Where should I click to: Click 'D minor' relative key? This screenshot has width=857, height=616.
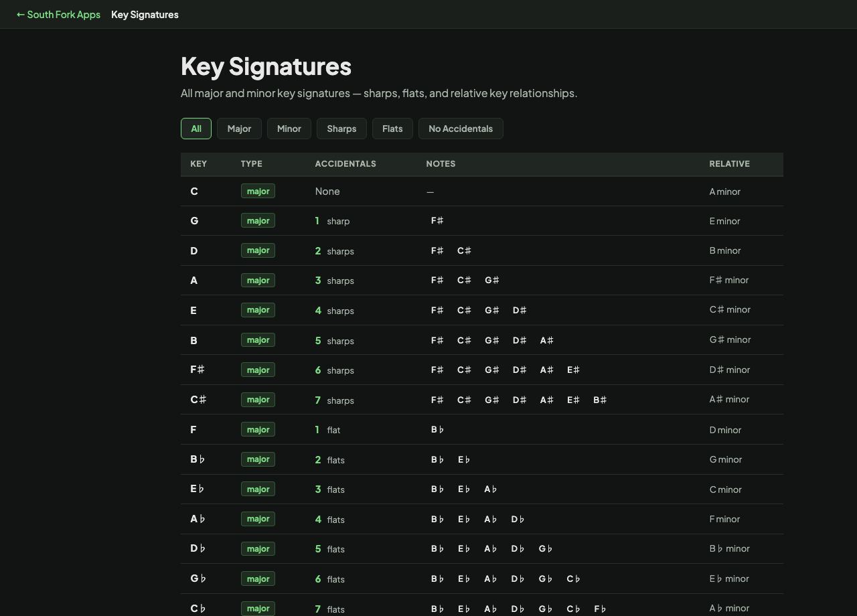726,430
